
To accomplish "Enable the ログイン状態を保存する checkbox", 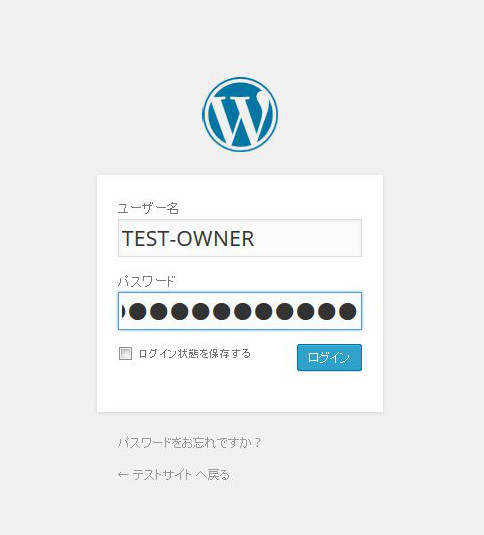I will [125, 353].
